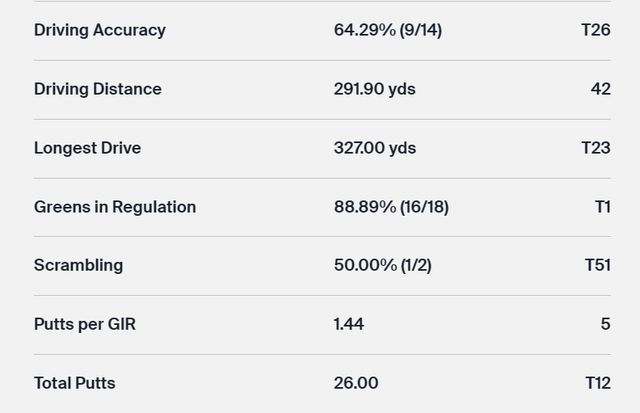Select the 64.29% (9/14) accuracy value
This screenshot has height=413, width=640.
(388, 30)
